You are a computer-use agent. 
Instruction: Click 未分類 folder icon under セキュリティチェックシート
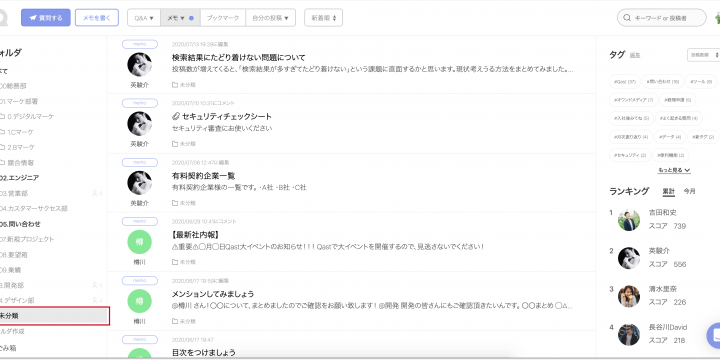(x=175, y=144)
